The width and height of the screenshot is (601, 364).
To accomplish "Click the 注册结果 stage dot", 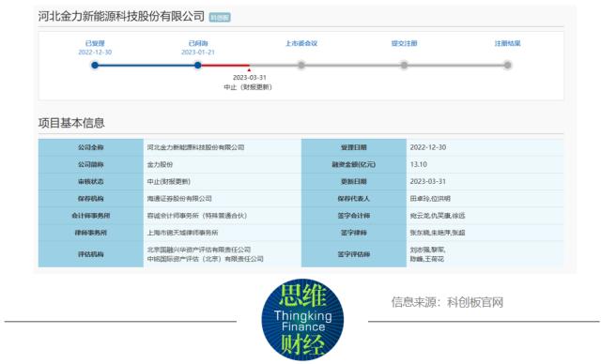I will pyautogui.click(x=507, y=65).
